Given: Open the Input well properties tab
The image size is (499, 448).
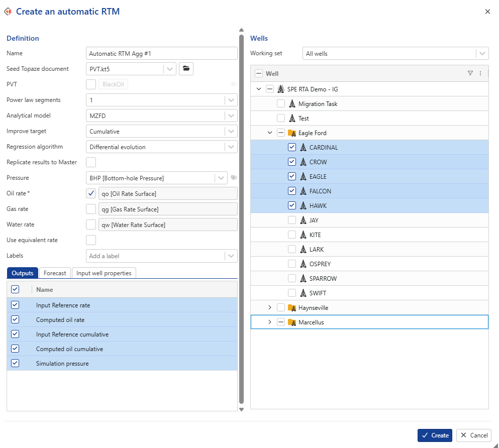Looking at the screenshot, I should point(104,273).
